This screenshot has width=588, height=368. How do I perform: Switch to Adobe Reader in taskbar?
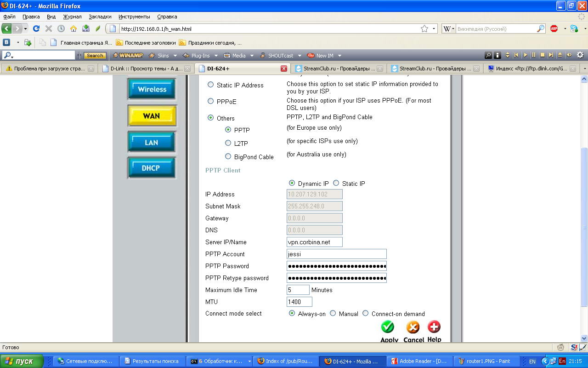419,361
